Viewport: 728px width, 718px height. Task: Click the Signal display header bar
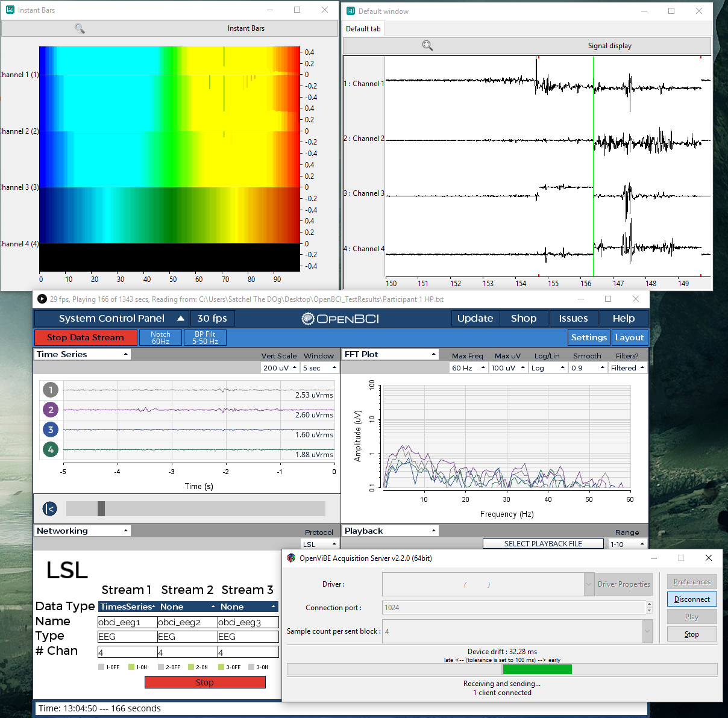[527, 46]
